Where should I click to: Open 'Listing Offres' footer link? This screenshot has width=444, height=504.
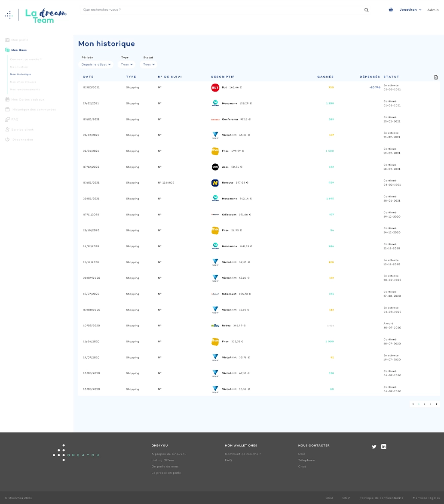pos(162,460)
